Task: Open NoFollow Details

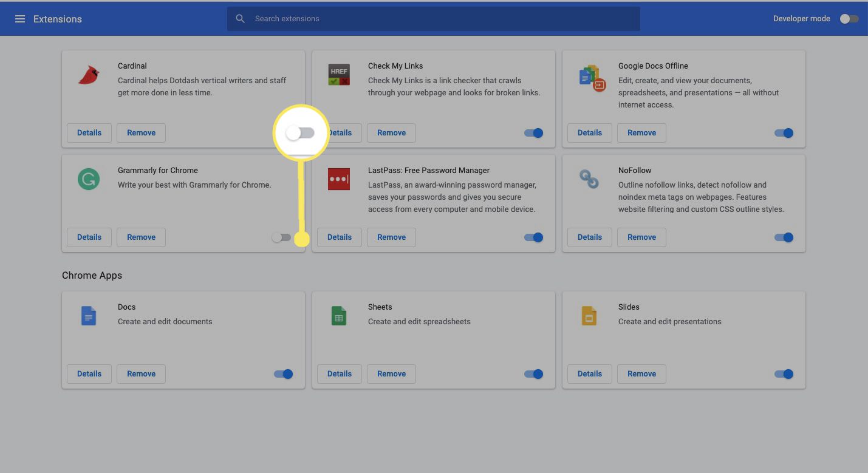Action: tap(590, 237)
